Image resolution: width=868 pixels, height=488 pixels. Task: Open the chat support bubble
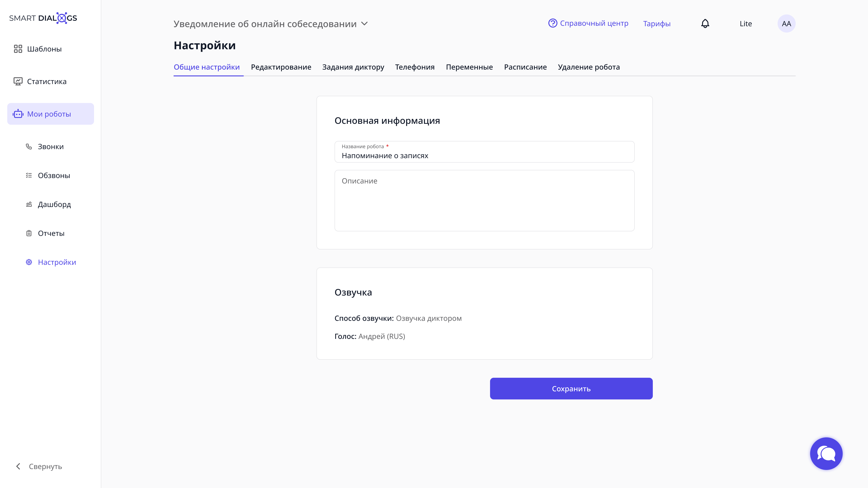826,454
